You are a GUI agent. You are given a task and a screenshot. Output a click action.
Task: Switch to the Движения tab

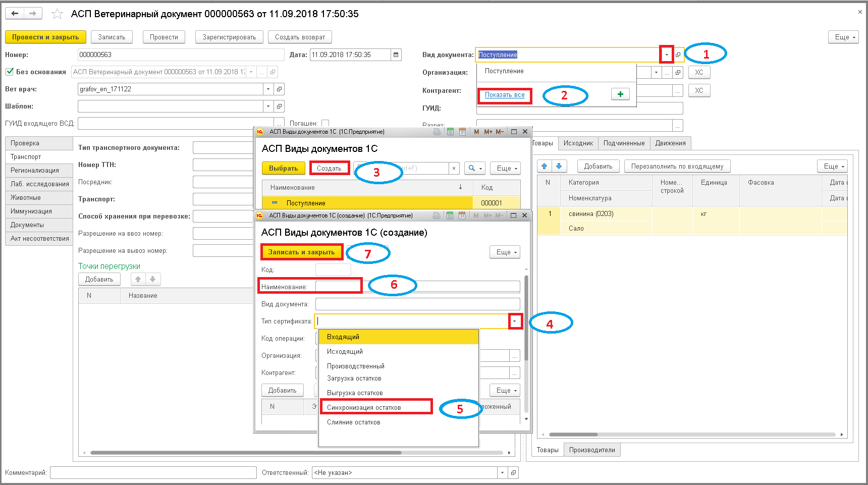[x=670, y=143]
